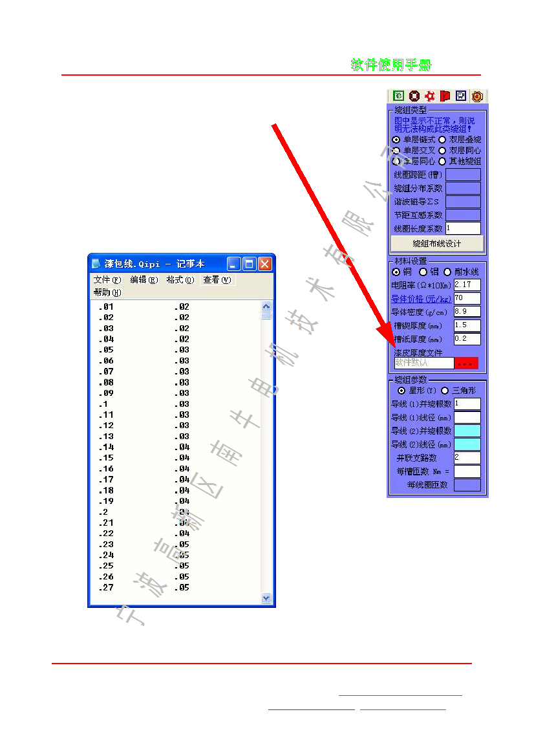Click the 导线(1)线径 (mm) field
This screenshot has height=756, width=534.
[467, 417]
